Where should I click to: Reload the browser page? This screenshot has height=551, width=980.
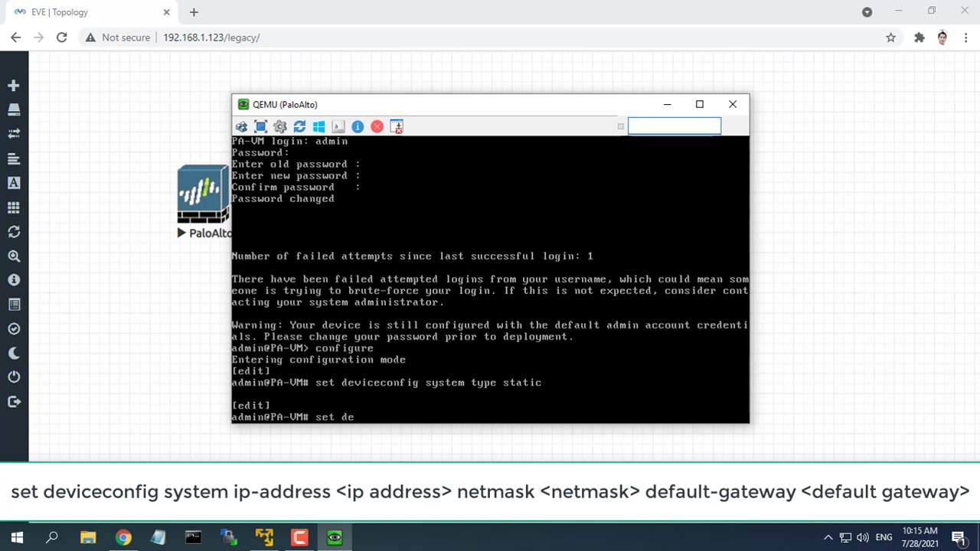click(62, 37)
